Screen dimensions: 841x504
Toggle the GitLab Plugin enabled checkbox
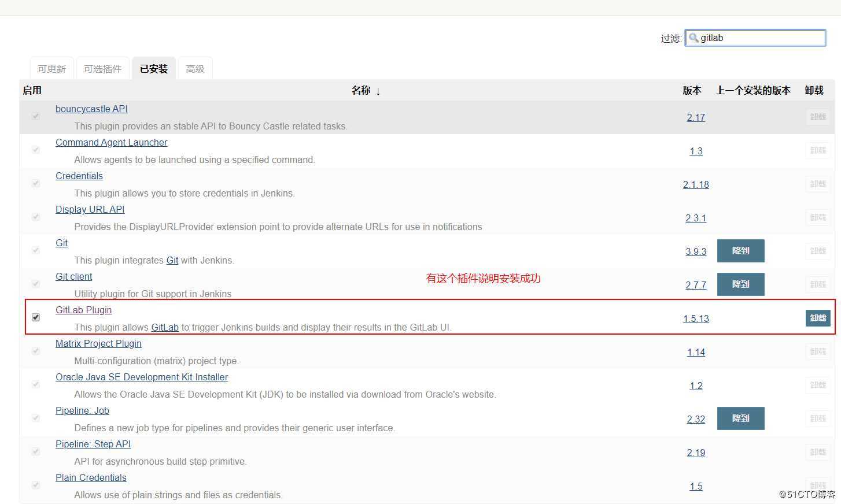pyautogui.click(x=36, y=317)
